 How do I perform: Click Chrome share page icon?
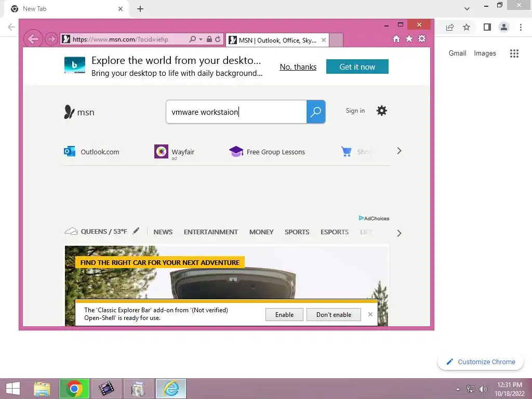pos(450,27)
